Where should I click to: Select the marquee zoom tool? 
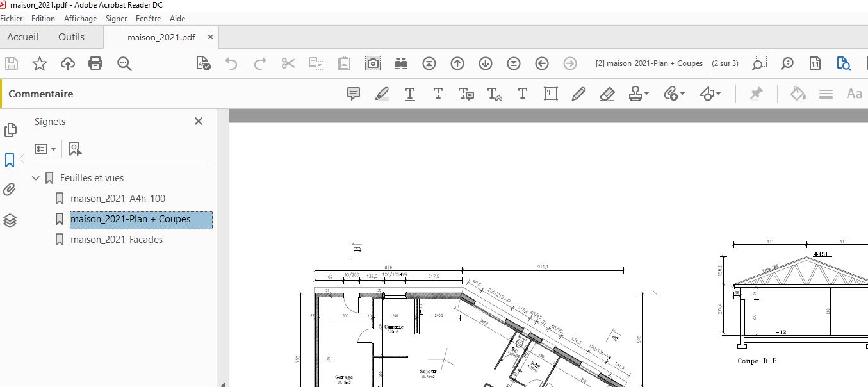(759, 63)
